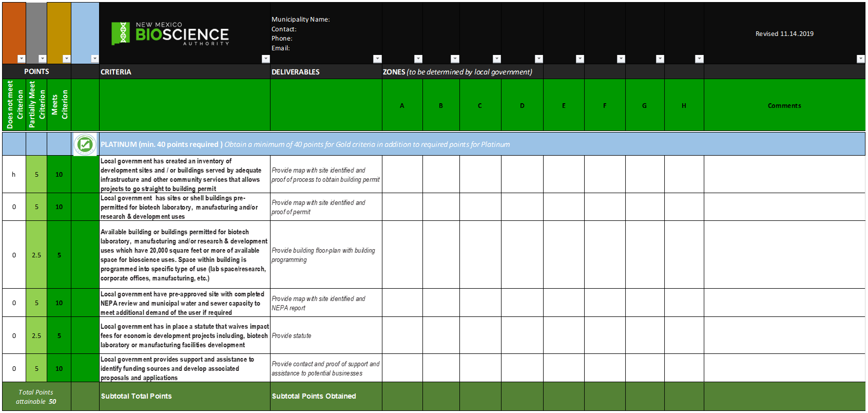Click the 'Municipality Name:' label

point(300,20)
